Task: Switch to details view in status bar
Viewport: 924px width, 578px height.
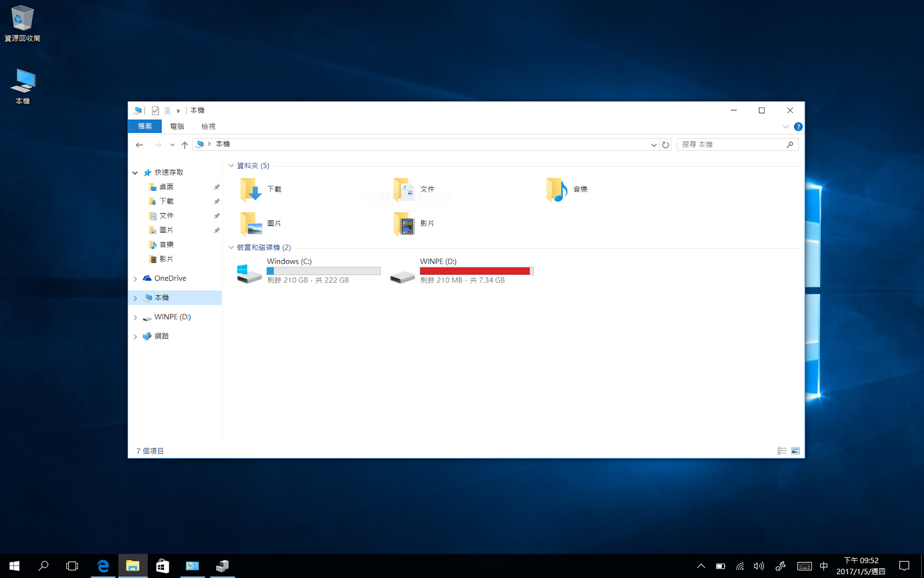Action: pos(782,451)
